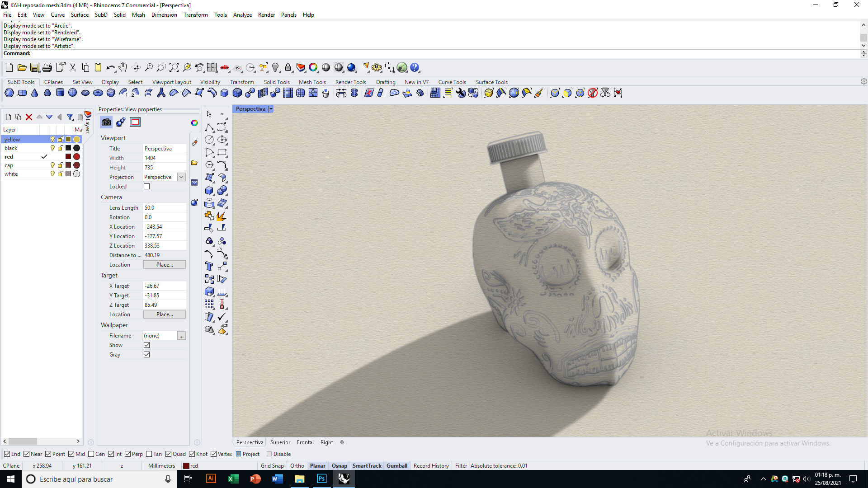868x488 pixels.
Task: Click the Explode tool in left sidebar
Action: click(x=222, y=216)
